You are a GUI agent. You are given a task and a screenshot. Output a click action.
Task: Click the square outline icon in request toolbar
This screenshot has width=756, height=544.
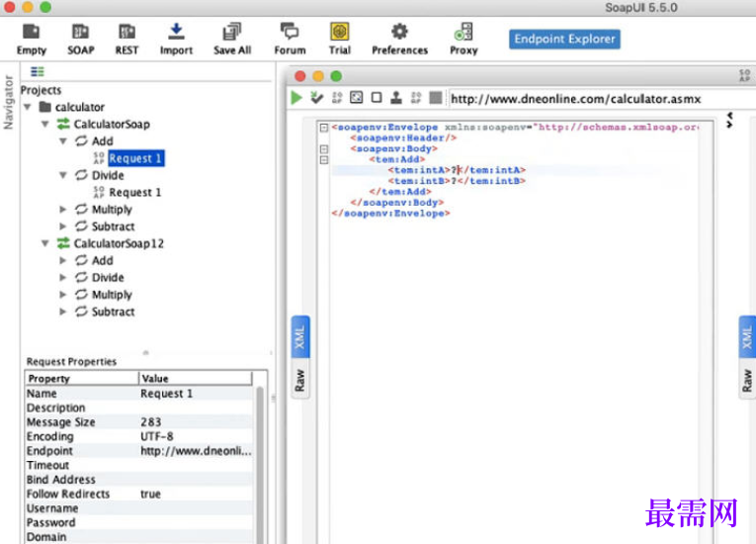[377, 98]
